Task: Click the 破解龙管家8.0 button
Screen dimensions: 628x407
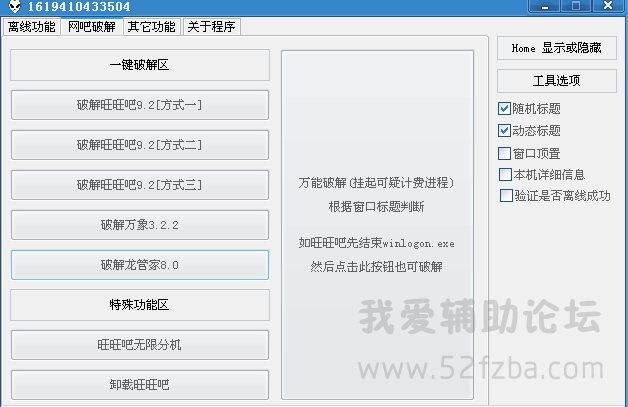Action: (x=140, y=265)
